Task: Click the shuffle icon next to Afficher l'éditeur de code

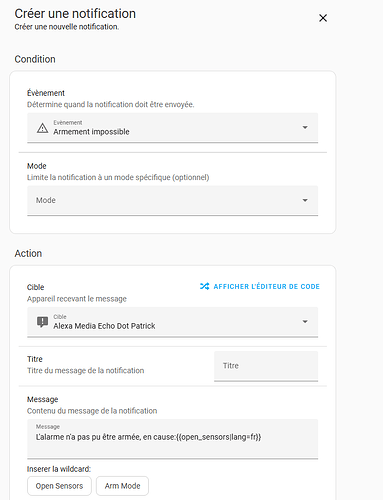Action: click(x=204, y=286)
